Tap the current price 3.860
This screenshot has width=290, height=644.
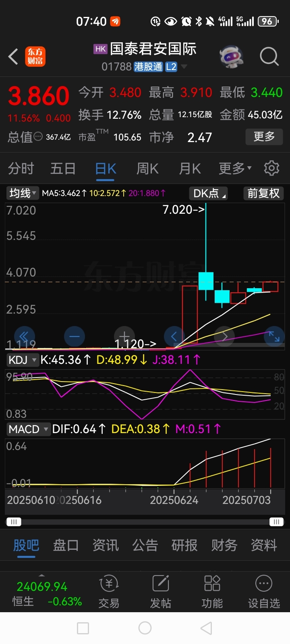(x=39, y=96)
